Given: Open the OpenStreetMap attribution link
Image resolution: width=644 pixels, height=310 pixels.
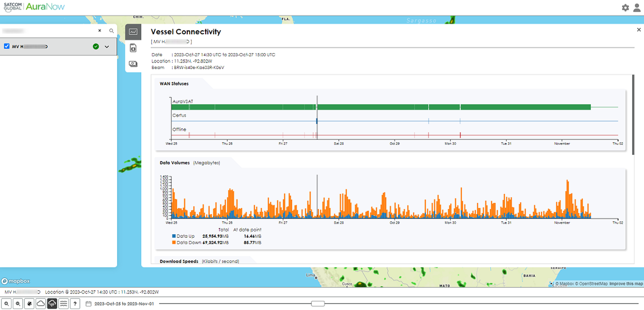Looking at the screenshot, I should point(591,283).
